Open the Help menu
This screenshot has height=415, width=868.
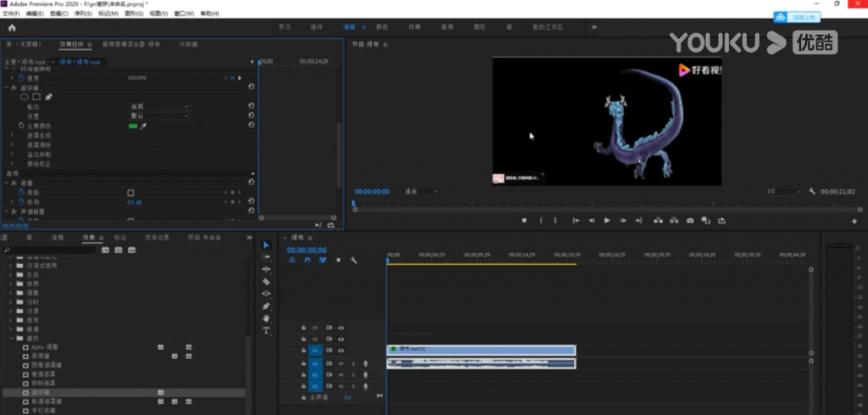[x=209, y=14]
